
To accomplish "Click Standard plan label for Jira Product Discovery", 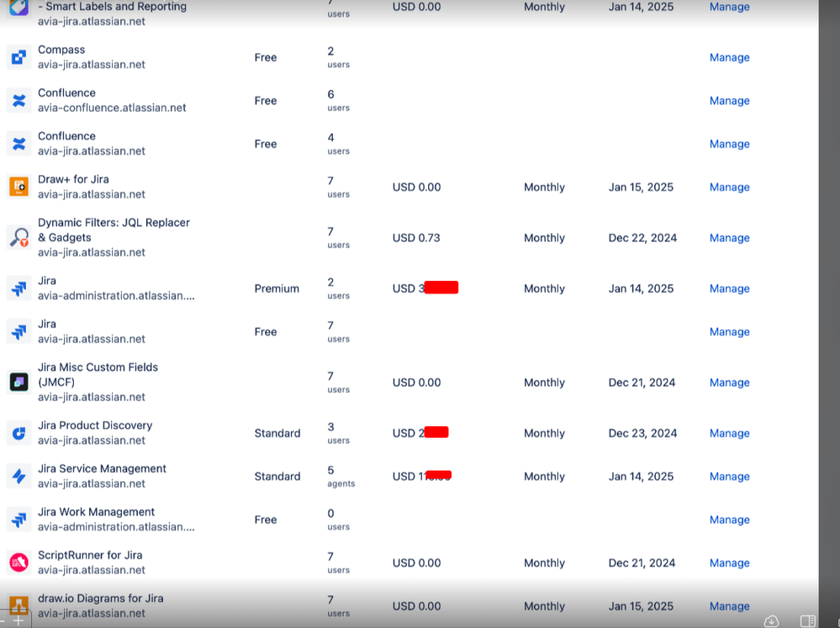I will [277, 433].
